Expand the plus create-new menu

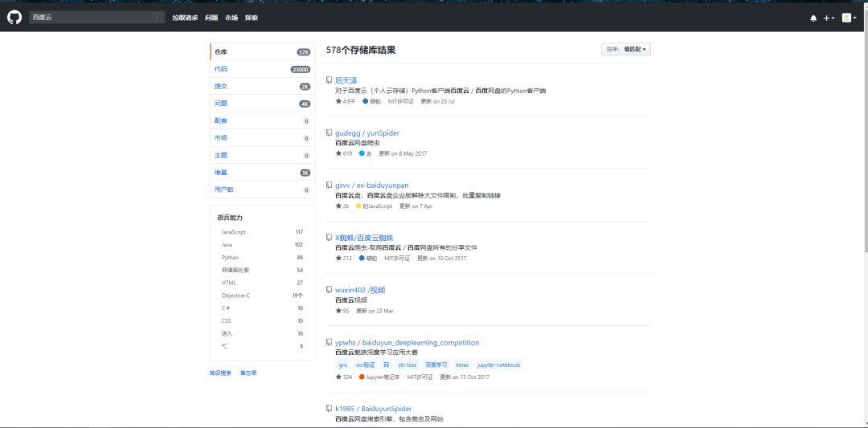pyautogui.click(x=829, y=18)
